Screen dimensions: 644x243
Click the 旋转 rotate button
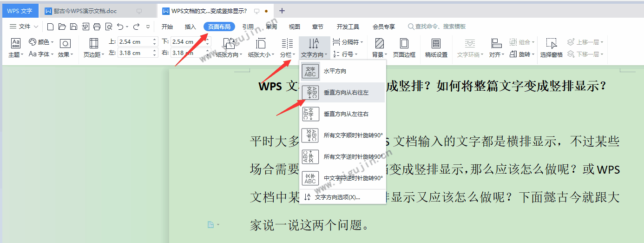521,54
